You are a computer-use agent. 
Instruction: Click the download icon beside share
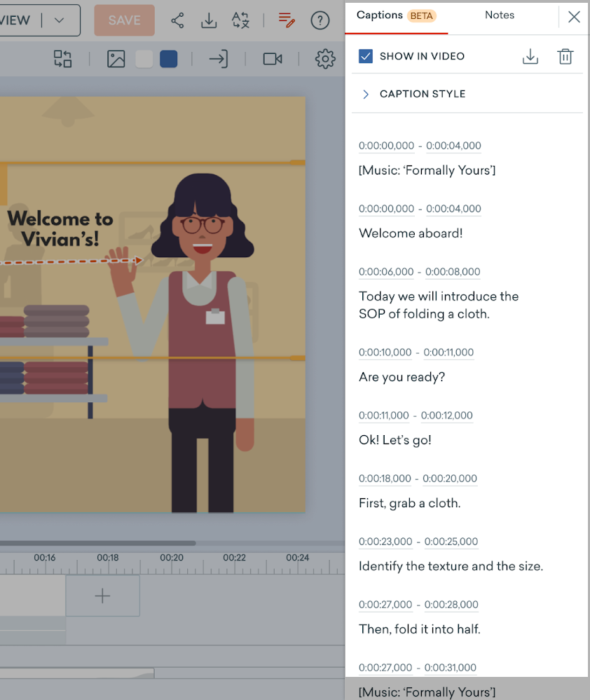pos(209,20)
